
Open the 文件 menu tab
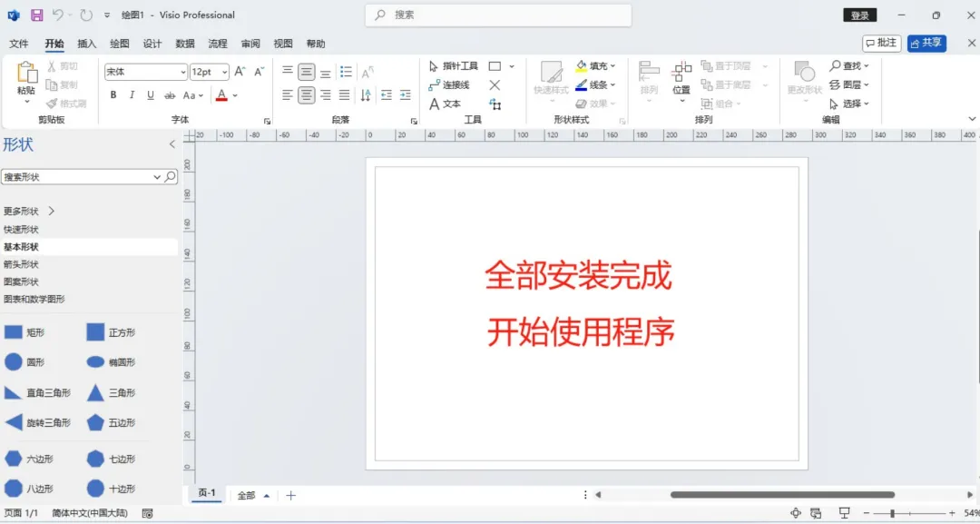click(19, 44)
